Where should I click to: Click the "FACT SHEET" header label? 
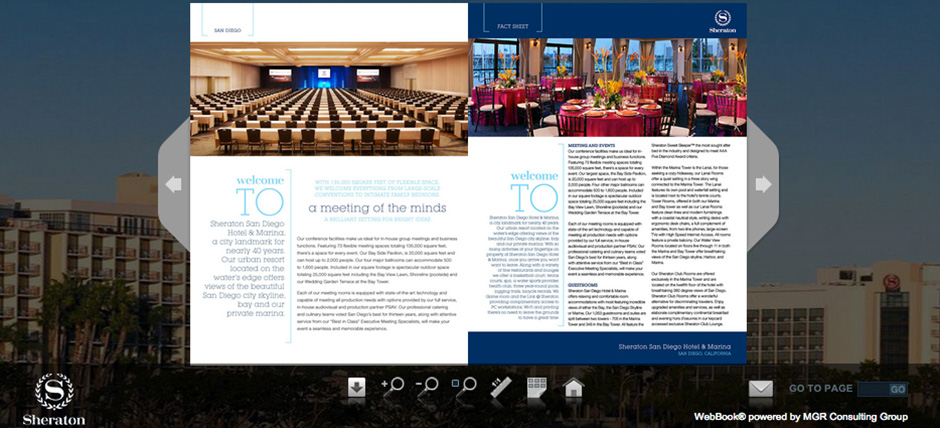pyautogui.click(x=512, y=26)
